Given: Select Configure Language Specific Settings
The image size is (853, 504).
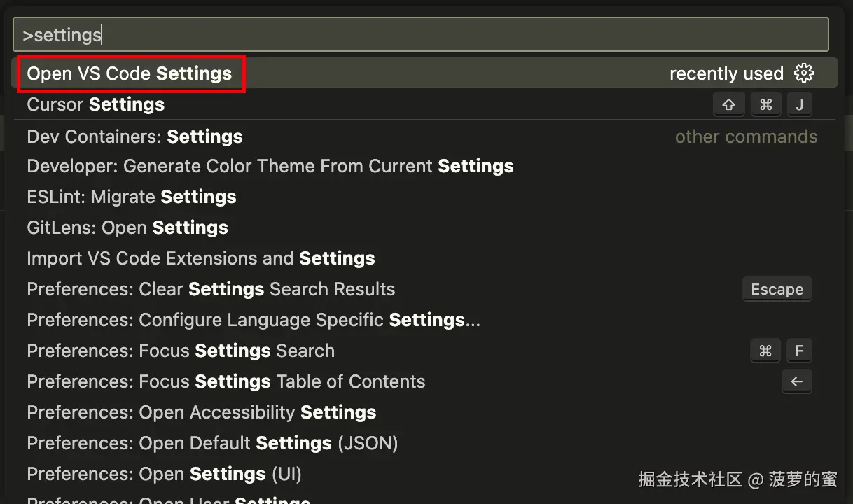Looking at the screenshot, I should [x=254, y=320].
